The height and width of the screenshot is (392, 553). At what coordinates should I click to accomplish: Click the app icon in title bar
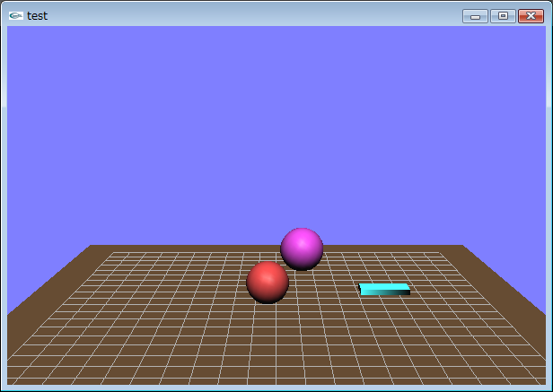pos(16,15)
